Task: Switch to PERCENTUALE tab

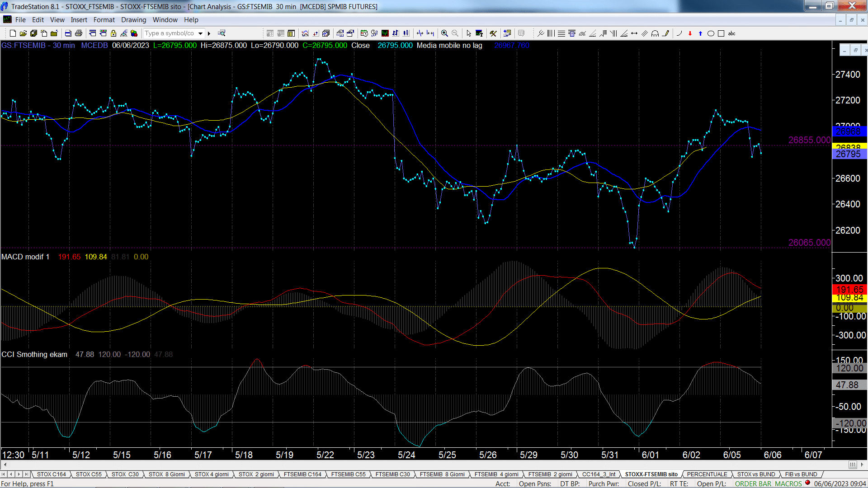Action: click(x=707, y=474)
